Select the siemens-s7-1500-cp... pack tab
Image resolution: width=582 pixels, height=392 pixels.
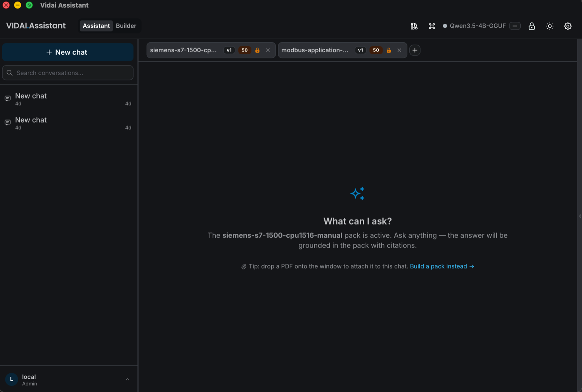[x=184, y=50]
